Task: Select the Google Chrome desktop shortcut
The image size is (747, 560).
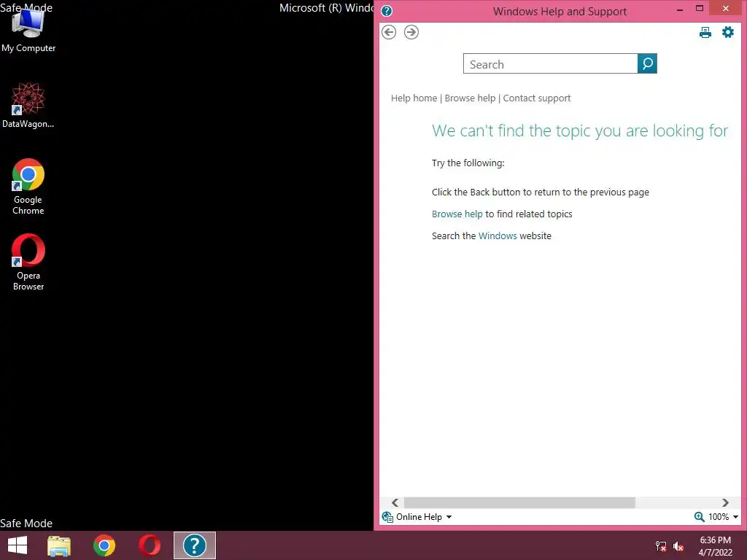Action: coord(28,187)
